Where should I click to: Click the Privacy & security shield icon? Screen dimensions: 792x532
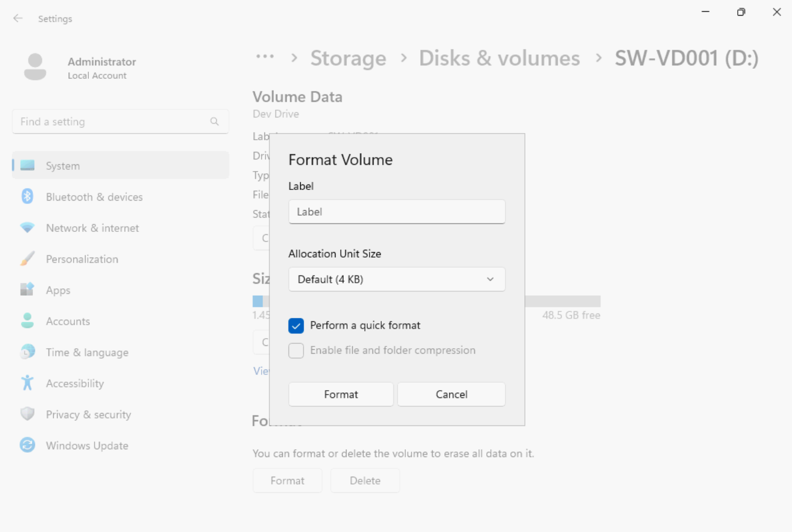pos(27,414)
